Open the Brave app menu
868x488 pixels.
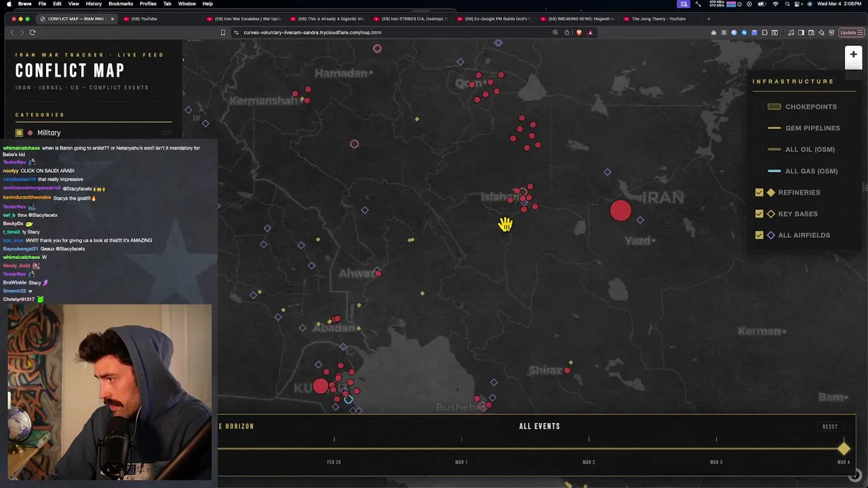[x=25, y=4]
